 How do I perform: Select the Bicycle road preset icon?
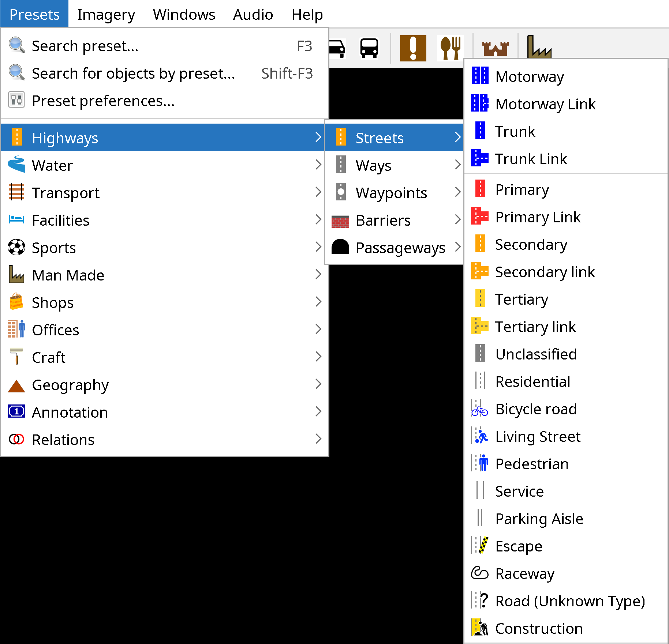pyautogui.click(x=479, y=409)
